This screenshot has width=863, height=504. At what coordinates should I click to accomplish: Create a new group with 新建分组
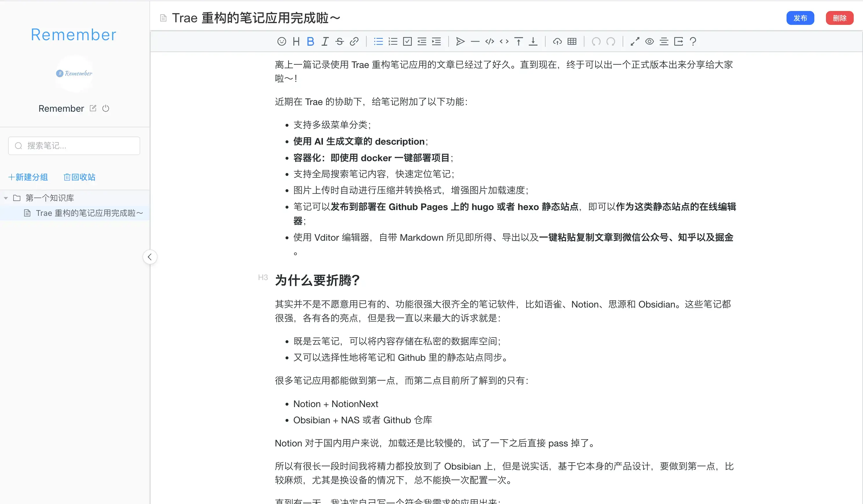[x=28, y=177]
